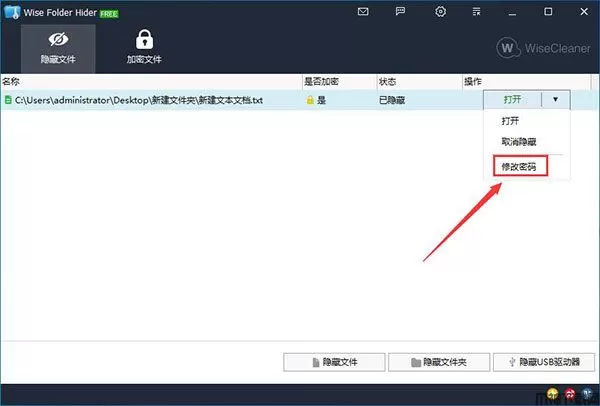Click the 已隐藏 status text
The image size is (600, 406).
click(392, 100)
